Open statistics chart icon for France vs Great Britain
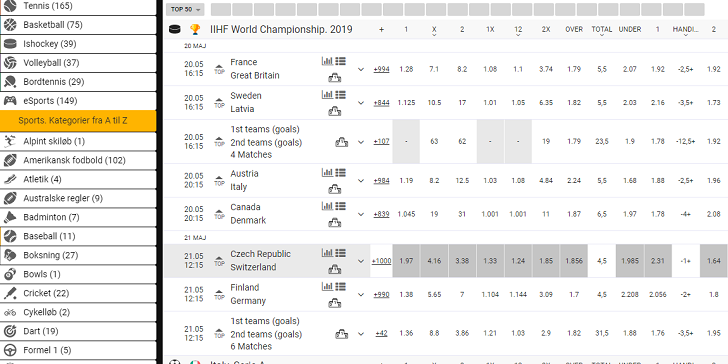This screenshot has width=728, height=364. click(327, 61)
